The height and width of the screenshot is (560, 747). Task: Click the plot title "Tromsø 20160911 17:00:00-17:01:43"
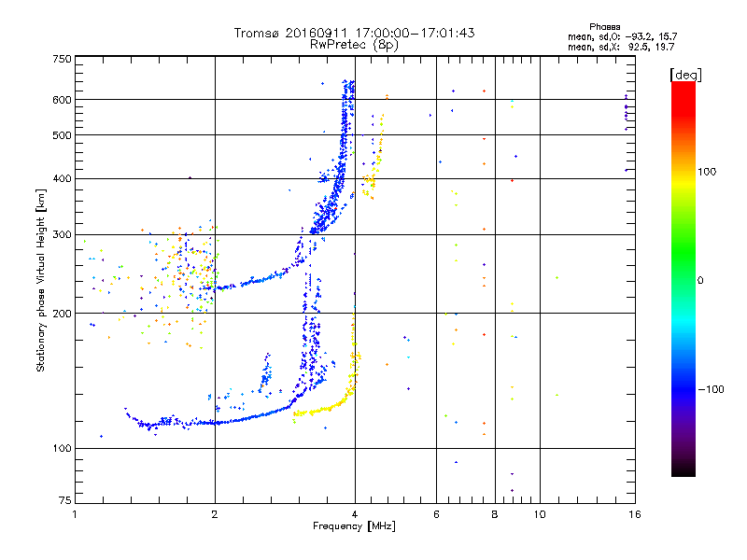[354, 33]
